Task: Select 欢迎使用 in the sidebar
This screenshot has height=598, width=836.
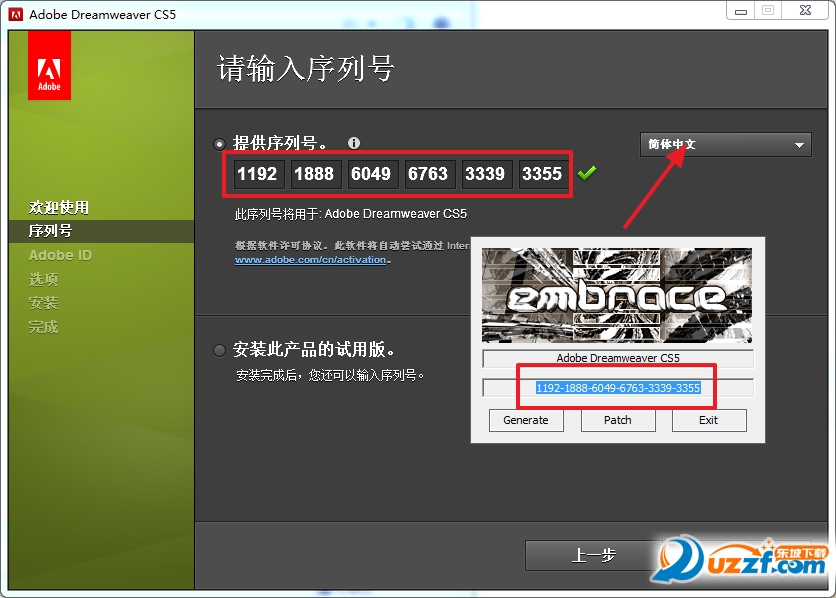Action: (59, 207)
